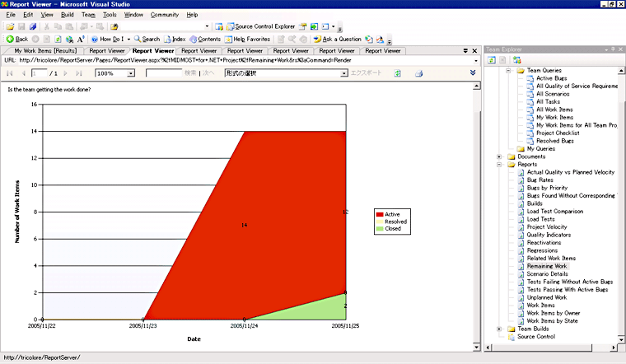
Task: Open the Community menu
Action: (x=165, y=15)
